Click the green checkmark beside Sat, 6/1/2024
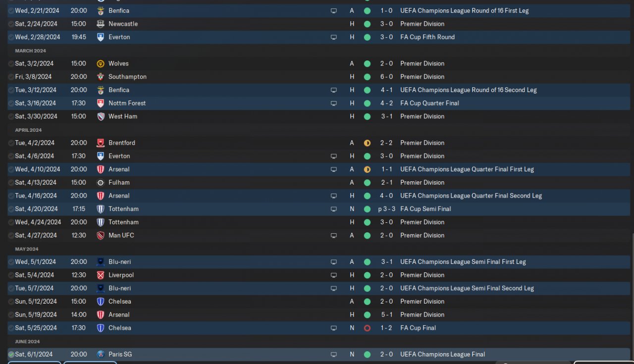The image size is (634, 364). point(11,354)
